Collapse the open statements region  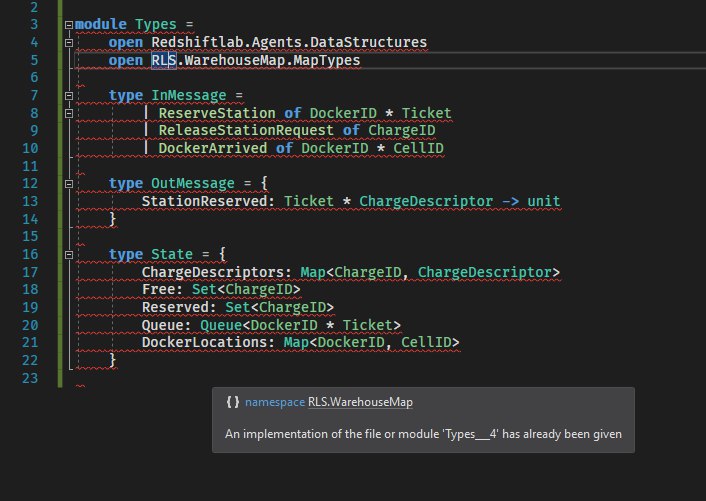(68, 42)
